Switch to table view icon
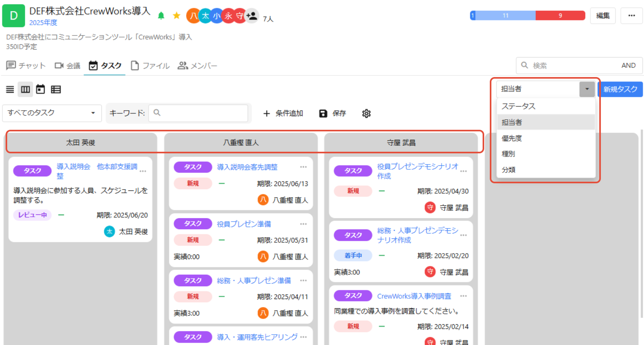The height and width of the screenshot is (345, 644). click(x=56, y=89)
